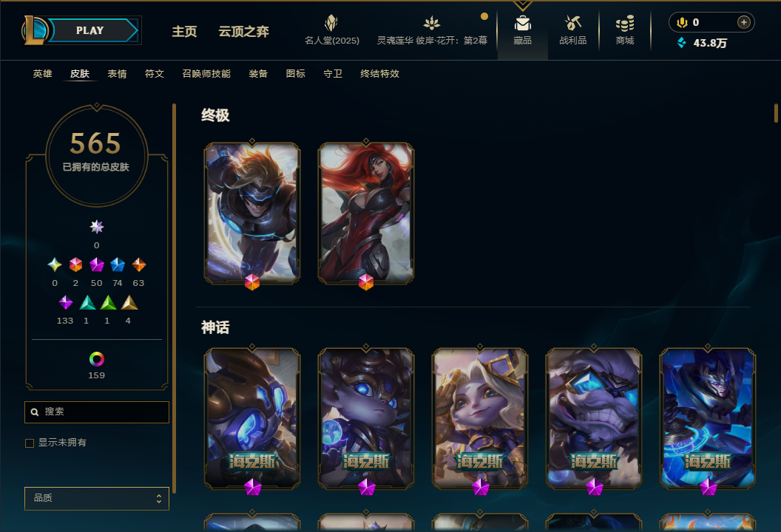Screen dimensions: 781x532
Task: Switch to the 英雄 champions tab
Action: click(x=42, y=74)
